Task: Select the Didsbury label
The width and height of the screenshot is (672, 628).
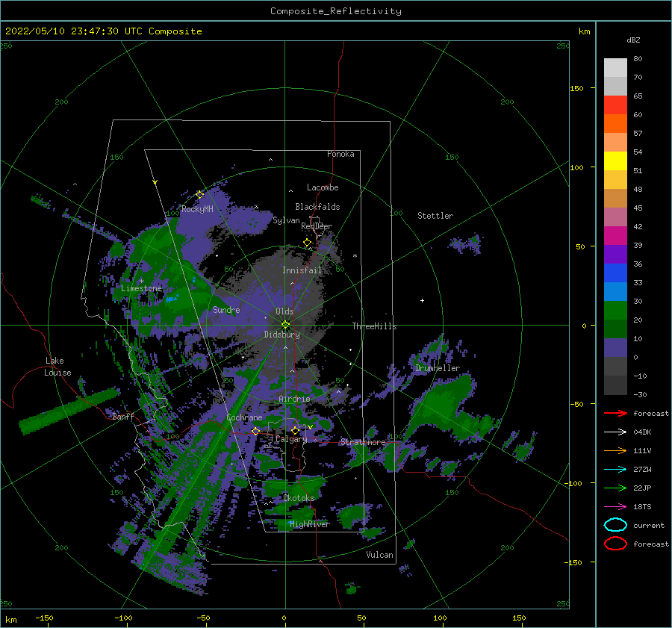Action: pos(281,335)
